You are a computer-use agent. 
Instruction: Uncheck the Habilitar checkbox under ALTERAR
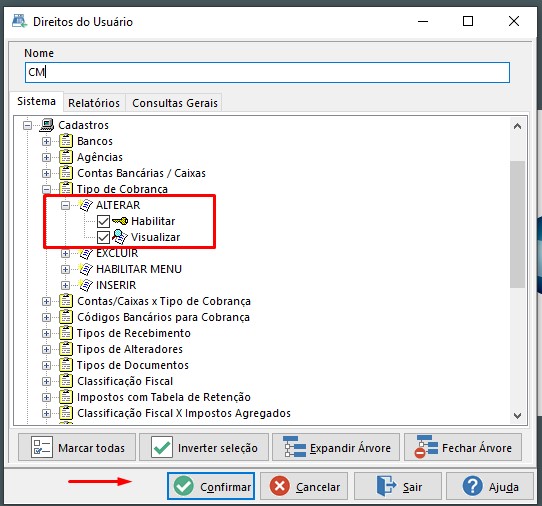(103, 221)
